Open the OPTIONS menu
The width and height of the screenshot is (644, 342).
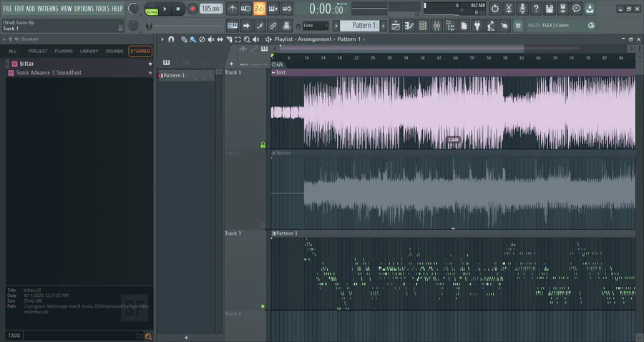point(84,8)
